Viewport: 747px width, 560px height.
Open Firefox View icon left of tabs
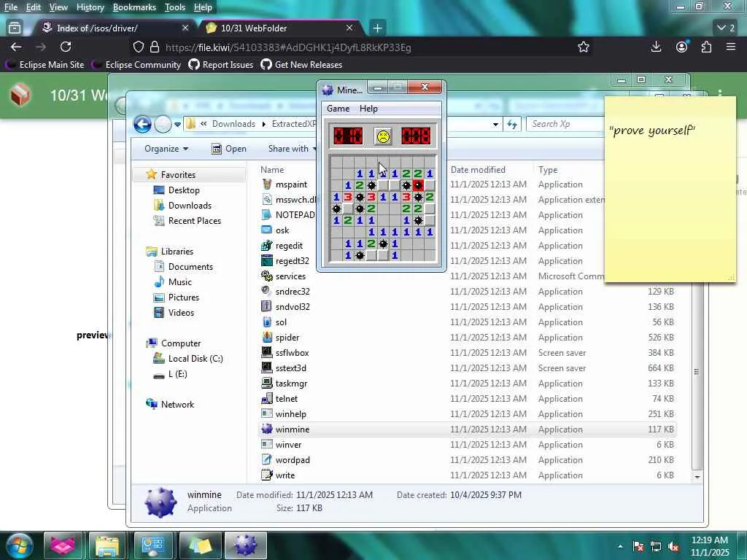coord(15,28)
